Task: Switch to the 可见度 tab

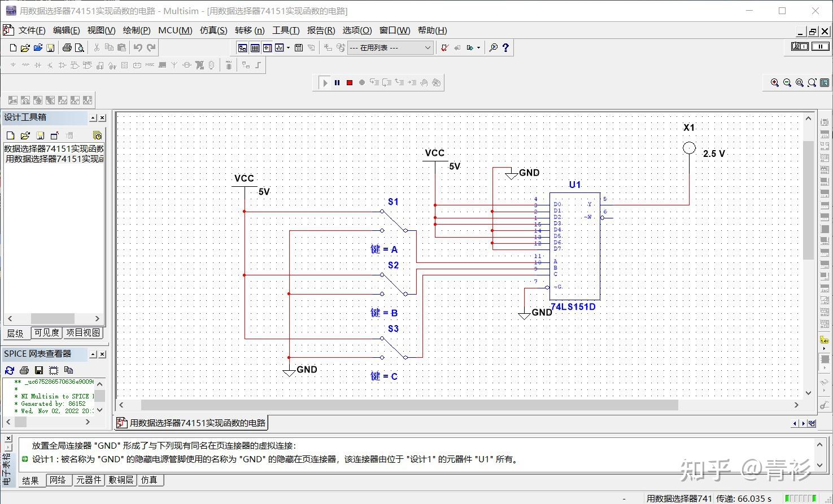Action: [46, 332]
